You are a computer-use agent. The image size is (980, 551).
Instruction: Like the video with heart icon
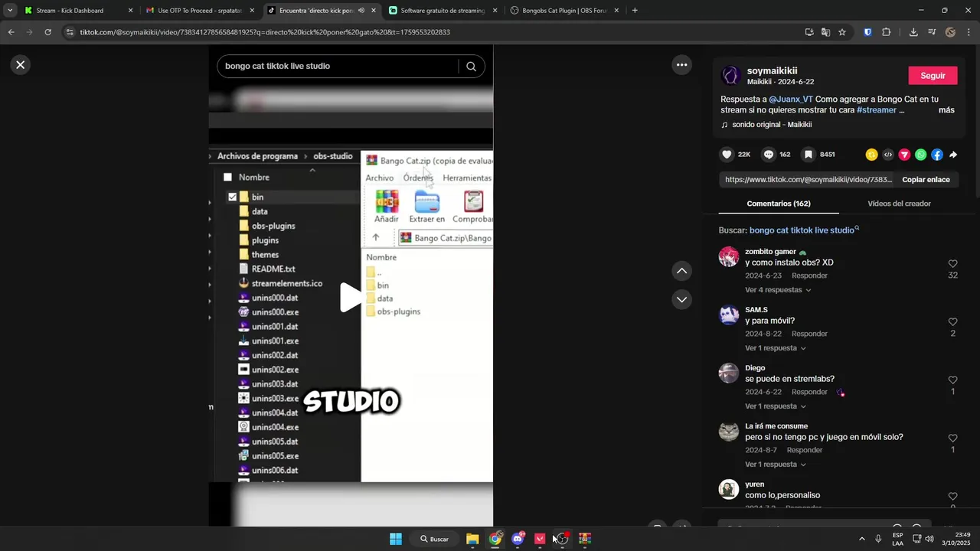[727, 155]
